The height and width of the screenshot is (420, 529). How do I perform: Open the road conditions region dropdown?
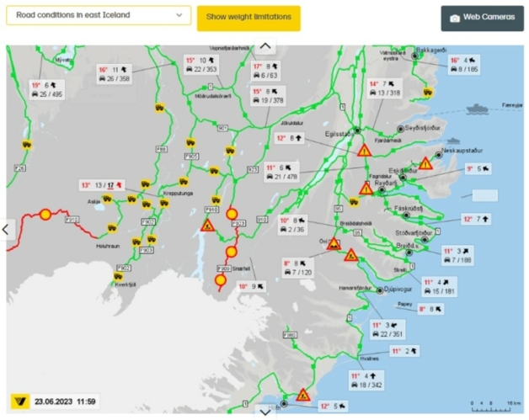[98, 15]
